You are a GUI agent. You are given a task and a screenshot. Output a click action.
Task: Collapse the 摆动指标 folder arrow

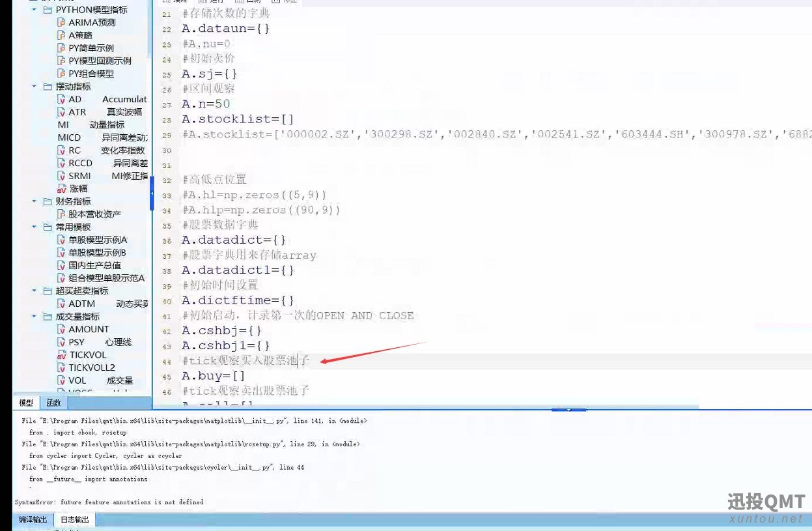pyautogui.click(x=35, y=86)
